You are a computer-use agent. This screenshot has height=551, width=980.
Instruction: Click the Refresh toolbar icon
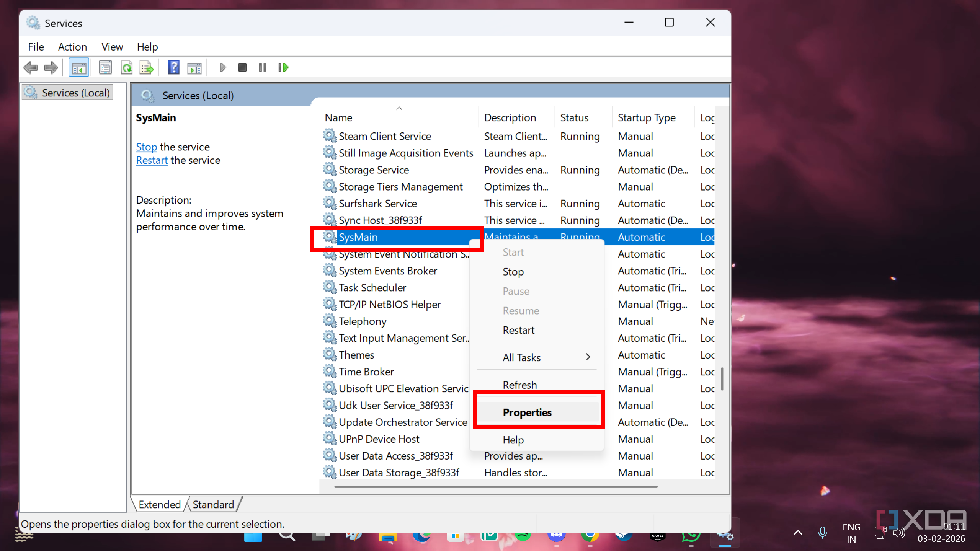point(127,68)
